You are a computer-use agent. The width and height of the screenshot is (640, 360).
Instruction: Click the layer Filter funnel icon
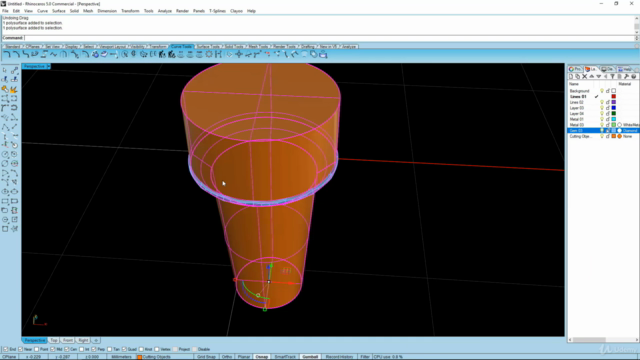click(612, 76)
